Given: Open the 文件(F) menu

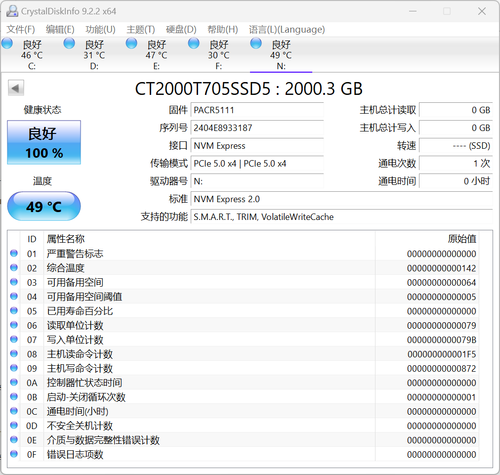Looking at the screenshot, I should pyautogui.click(x=21, y=30).
